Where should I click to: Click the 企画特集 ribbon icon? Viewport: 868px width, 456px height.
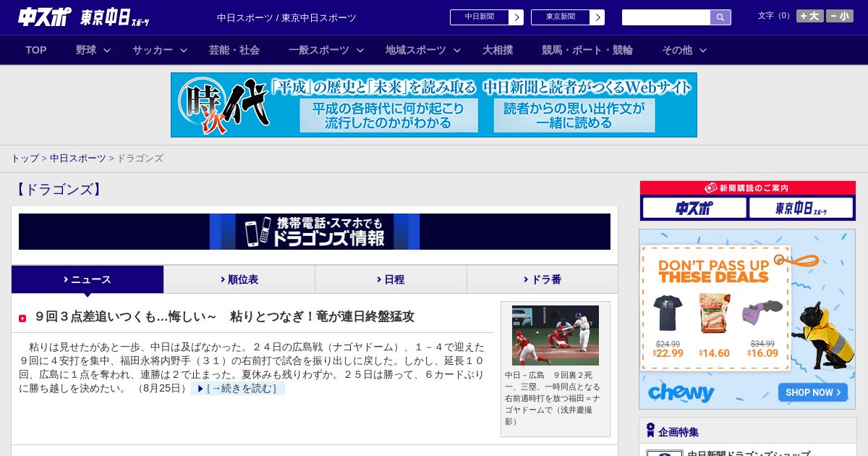click(650, 431)
